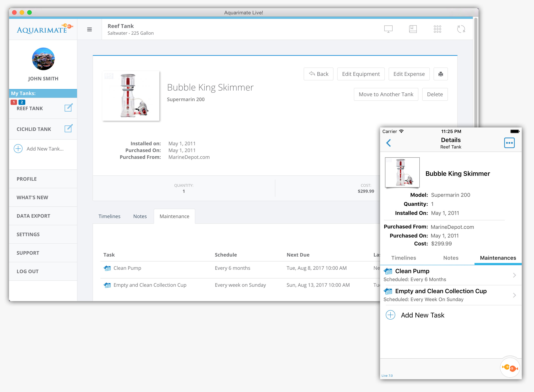534x392 pixels.
Task: Edit Reef Tank via pencil icon
Action: point(68,108)
